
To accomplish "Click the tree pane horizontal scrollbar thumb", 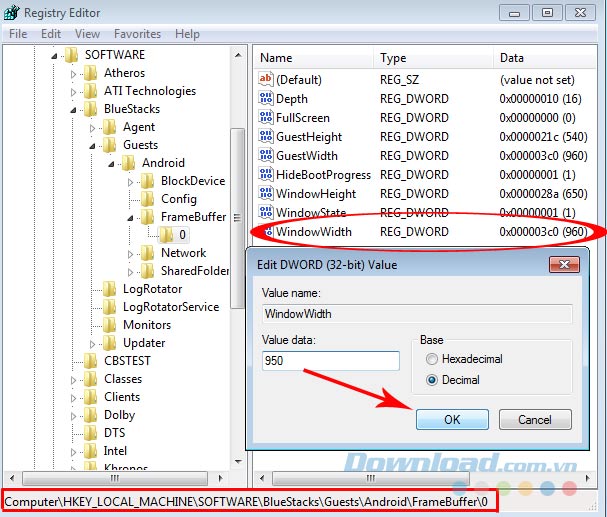I will (x=115, y=478).
